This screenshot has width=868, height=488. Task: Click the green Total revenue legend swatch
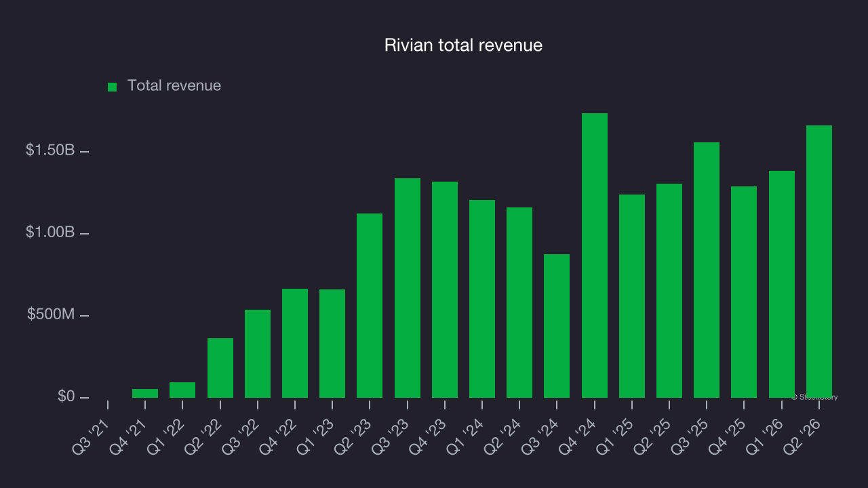(x=113, y=87)
